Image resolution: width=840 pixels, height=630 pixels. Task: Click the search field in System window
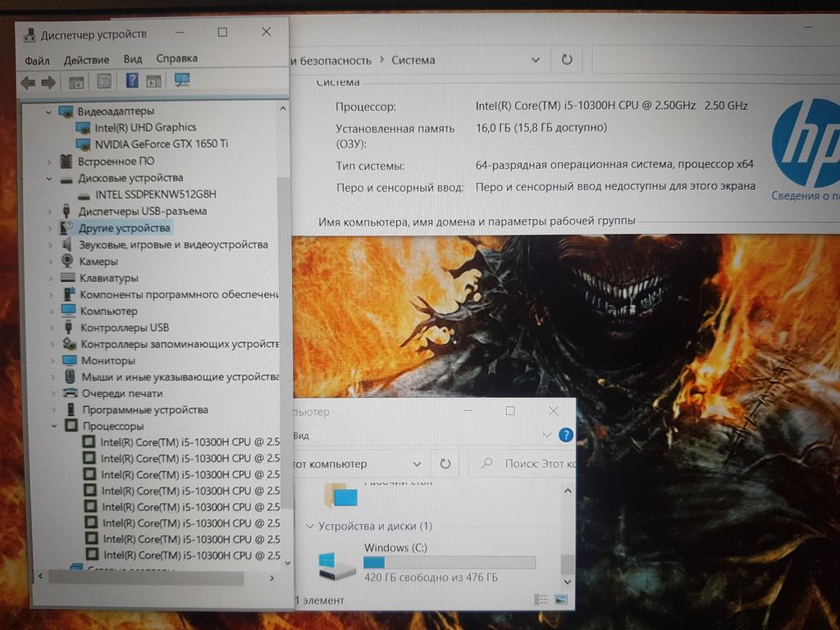pyautogui.click(x=715, y=59)
